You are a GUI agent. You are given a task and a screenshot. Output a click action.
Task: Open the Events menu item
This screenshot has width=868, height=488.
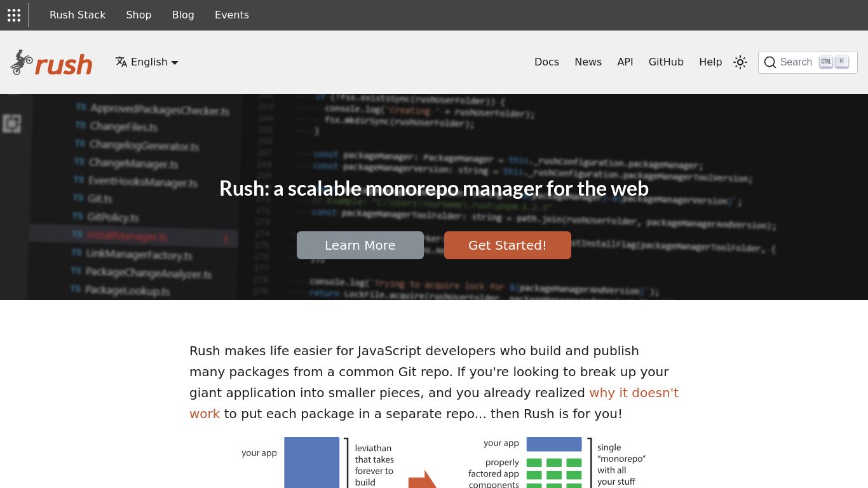(232, 15)
